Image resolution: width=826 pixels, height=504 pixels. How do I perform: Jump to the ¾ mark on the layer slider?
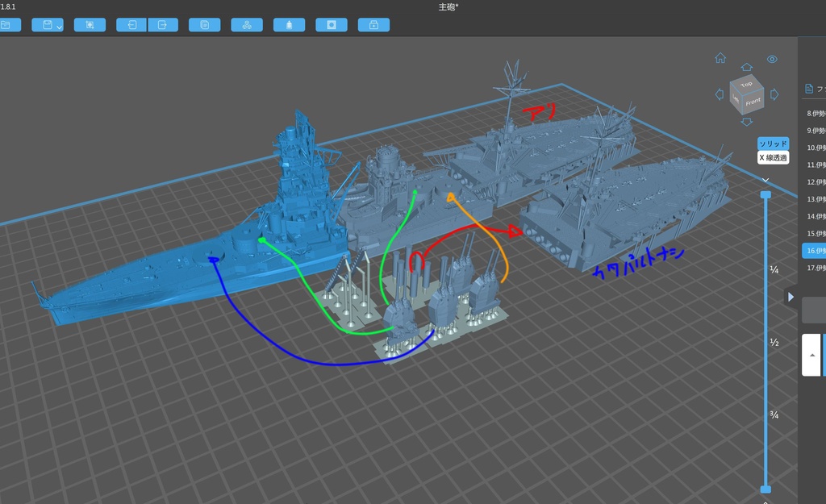(x=774, y=415)
